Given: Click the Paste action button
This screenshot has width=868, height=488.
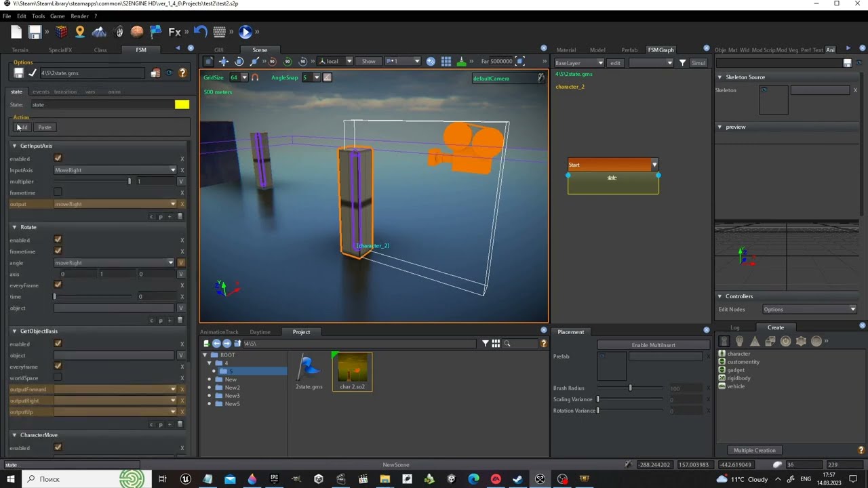Looking at the screenshot, I should coord(45,127).
